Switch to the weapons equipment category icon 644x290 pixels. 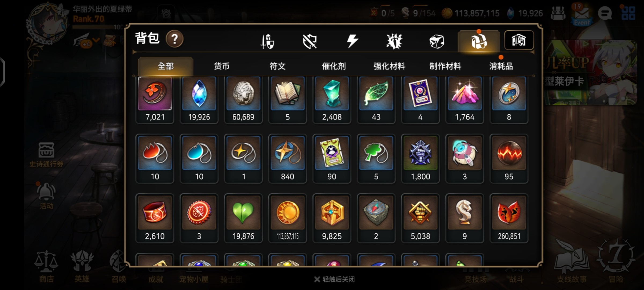tap(267, 41)
